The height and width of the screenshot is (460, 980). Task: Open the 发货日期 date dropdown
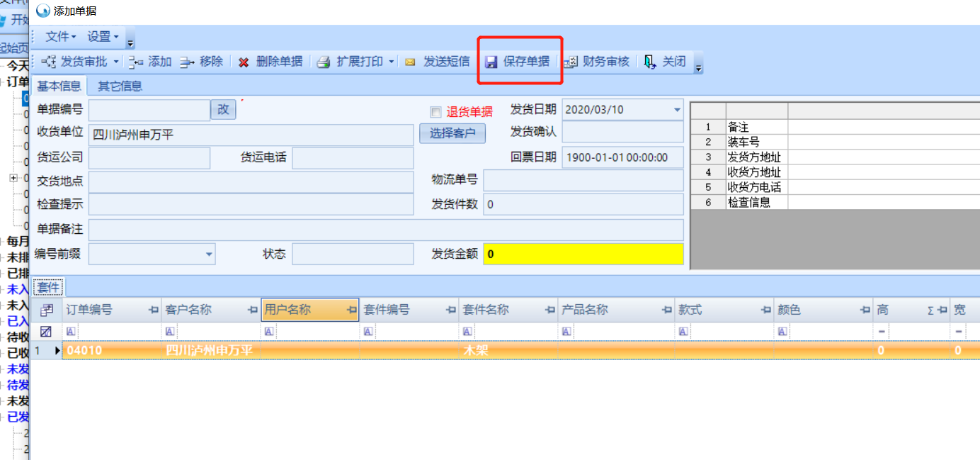coord(676,110)
